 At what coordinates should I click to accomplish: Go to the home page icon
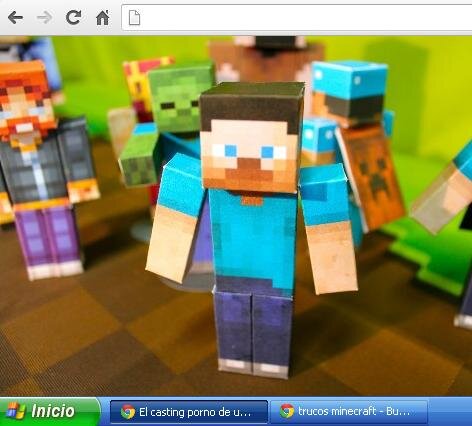pos(102,18)
